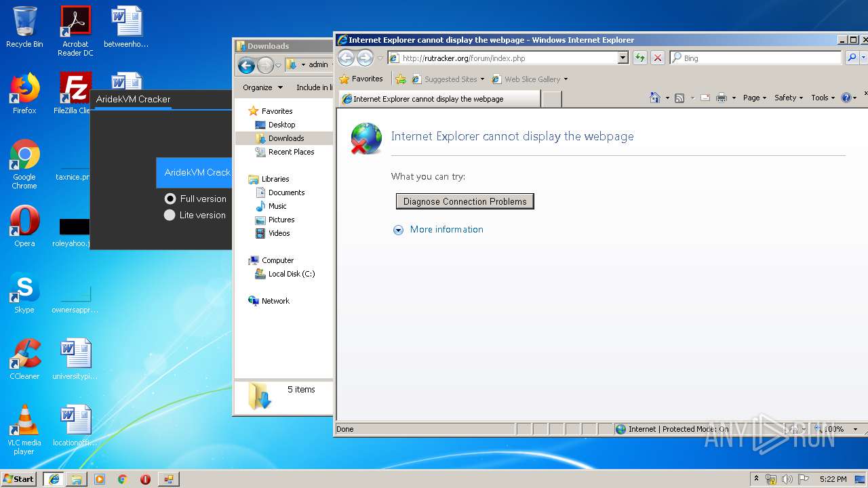The height and width of the screenshot is (488, 868).
Task: Select the Google Chrome desktop icon
Action: tap(24, 164)
